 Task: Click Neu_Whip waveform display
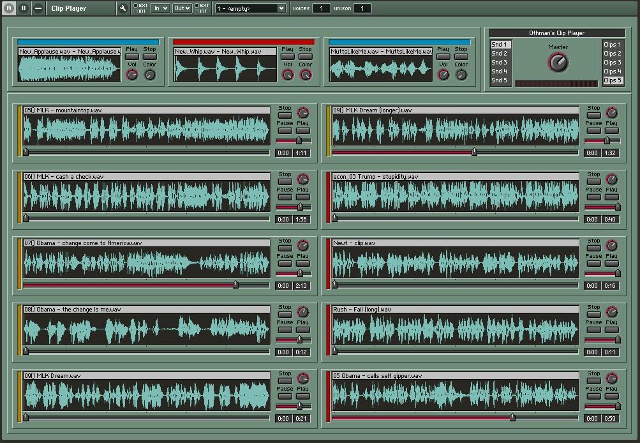click(225, 69)
